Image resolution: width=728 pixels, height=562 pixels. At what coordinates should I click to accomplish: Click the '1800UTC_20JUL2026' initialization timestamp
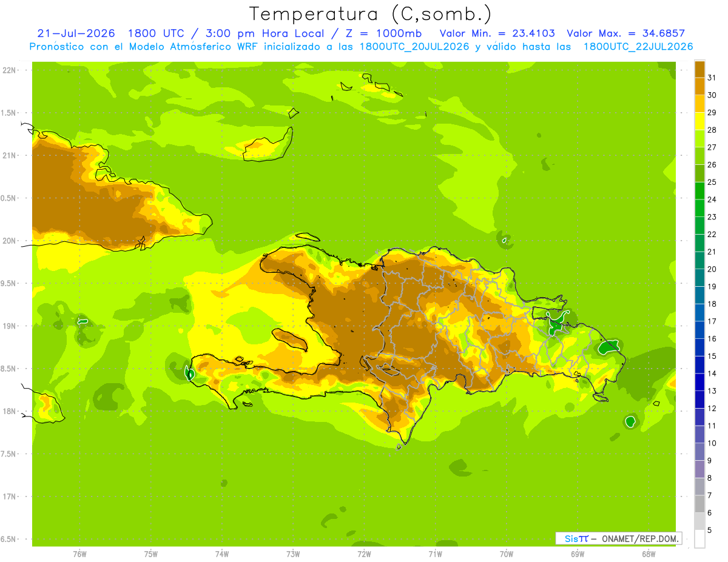point(414,47)
